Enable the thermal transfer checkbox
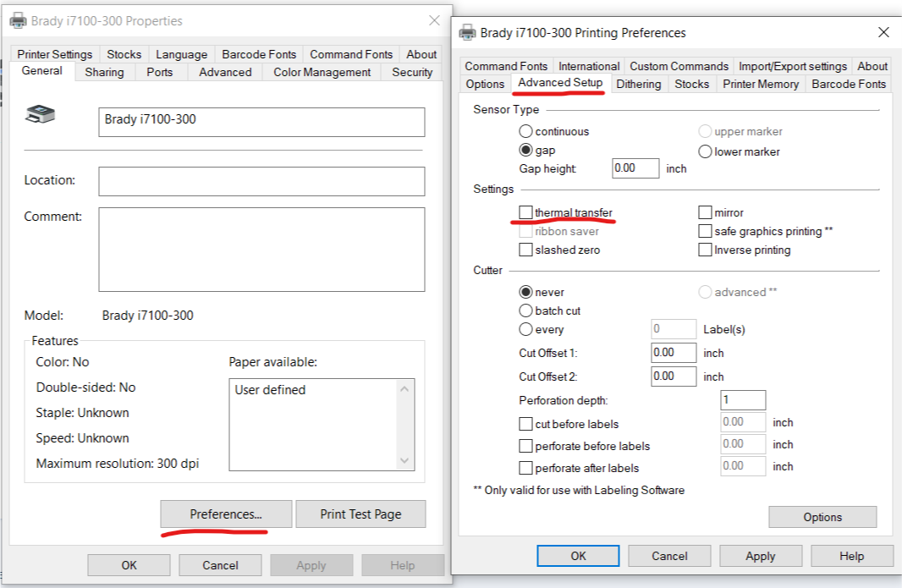This screenshot has width=902, height=588. click(x=525, y=212)
